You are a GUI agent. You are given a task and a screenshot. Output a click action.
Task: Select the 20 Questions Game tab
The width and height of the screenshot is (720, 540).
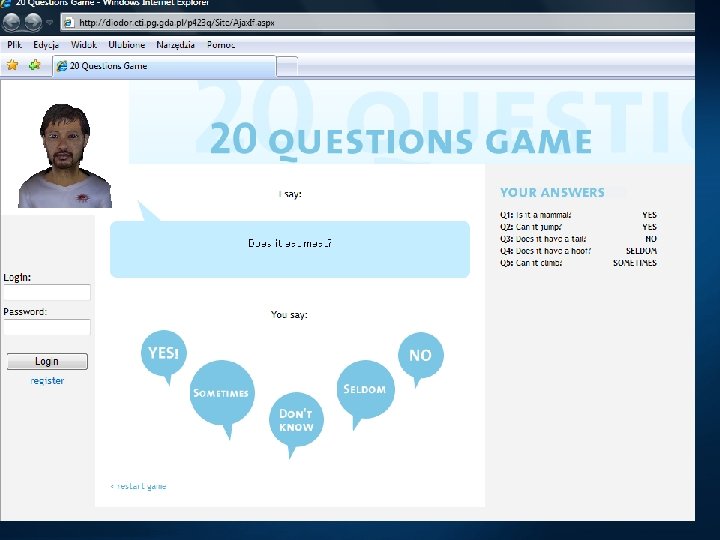click(x=164, y=66)
